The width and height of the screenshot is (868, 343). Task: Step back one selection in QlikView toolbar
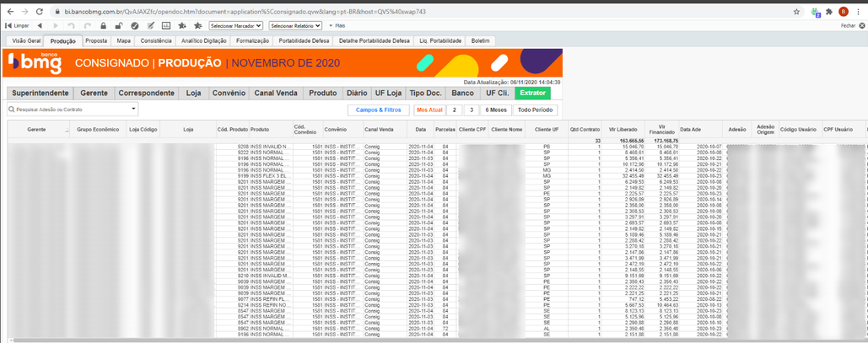click(40, 25)
